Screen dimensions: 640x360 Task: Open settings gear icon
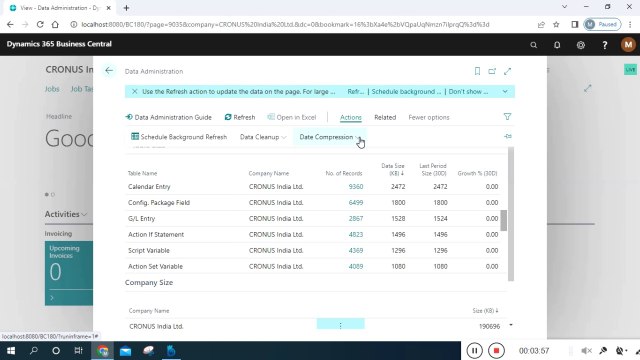580,45
